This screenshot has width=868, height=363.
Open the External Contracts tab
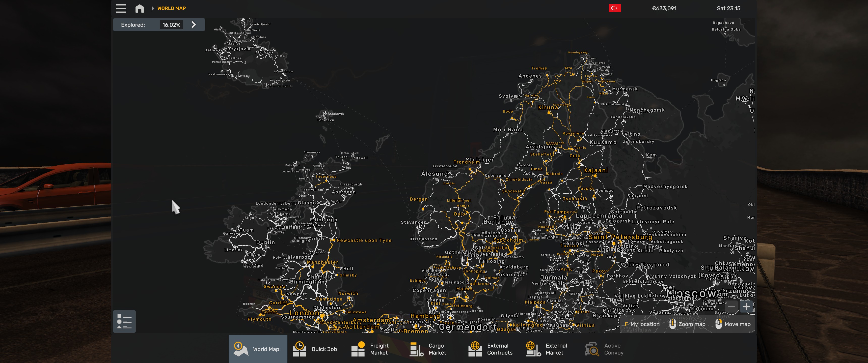491,349
